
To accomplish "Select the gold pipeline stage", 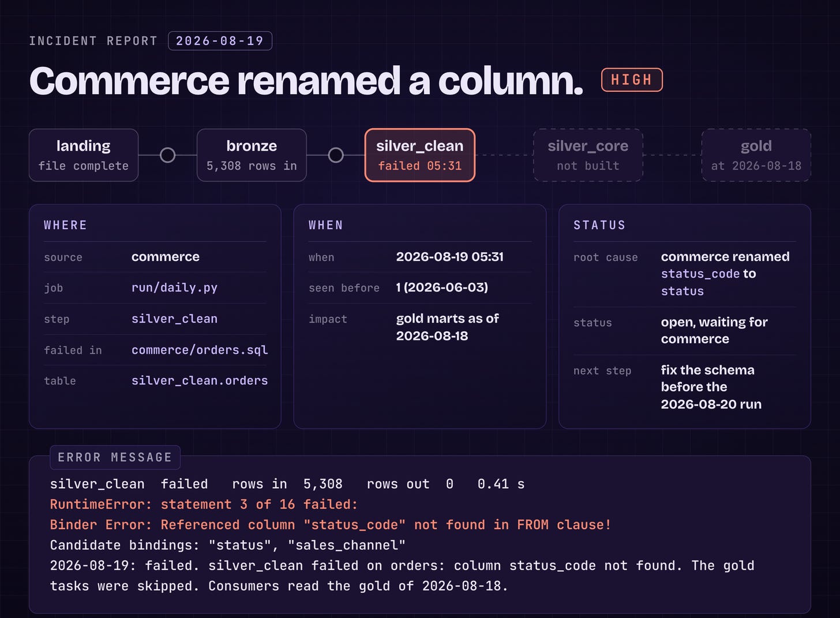I will click(x=756, y=155).
